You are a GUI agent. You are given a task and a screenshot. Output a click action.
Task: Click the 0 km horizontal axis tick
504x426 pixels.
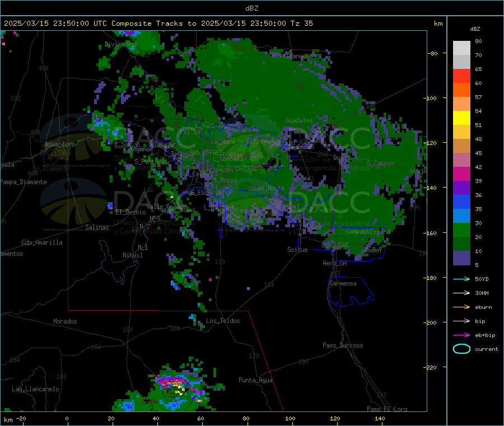(x=67, y=418)
